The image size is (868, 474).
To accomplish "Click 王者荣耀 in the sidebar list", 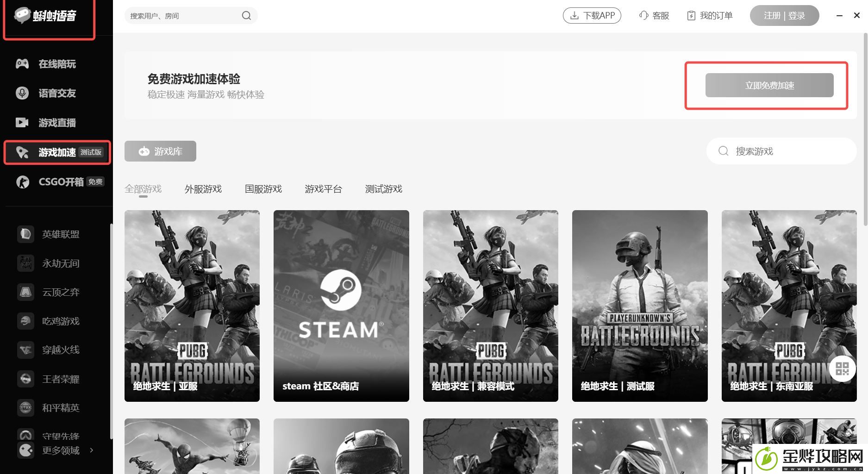I will coord(61,379).
